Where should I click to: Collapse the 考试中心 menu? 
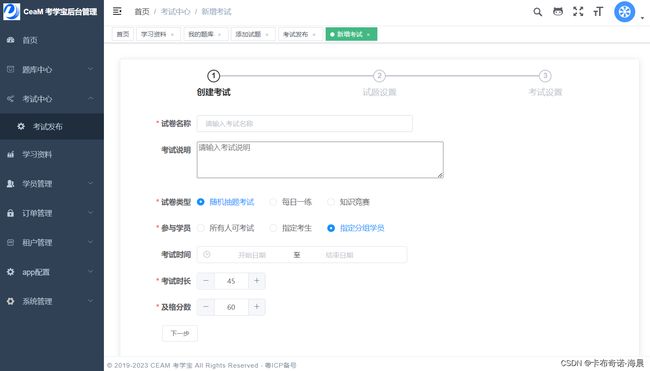point(90,99)
